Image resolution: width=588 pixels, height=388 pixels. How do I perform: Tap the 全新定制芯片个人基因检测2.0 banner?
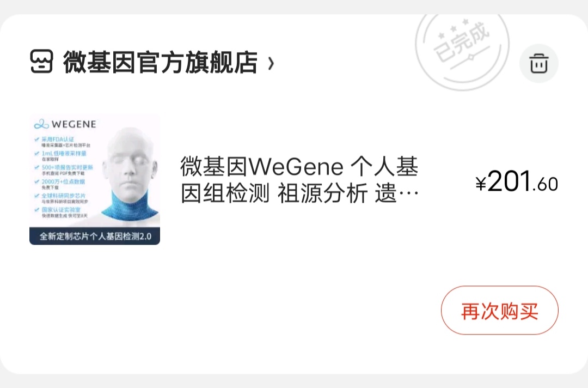pyautogui.click(x=95, y=236)
